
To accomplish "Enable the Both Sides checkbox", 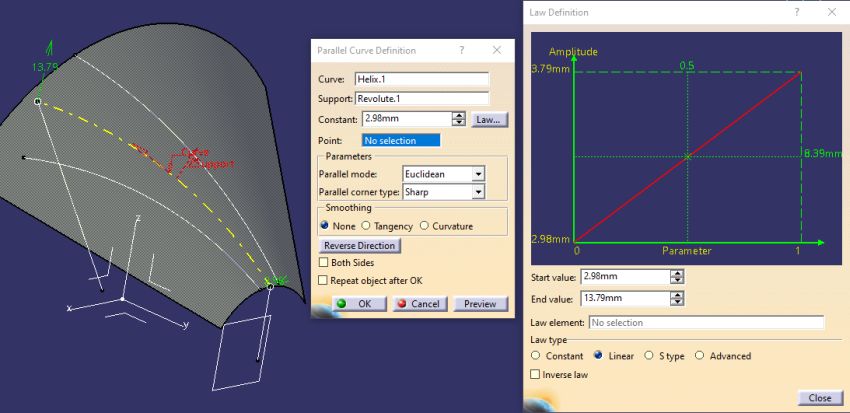I will (x=323, y=262).
